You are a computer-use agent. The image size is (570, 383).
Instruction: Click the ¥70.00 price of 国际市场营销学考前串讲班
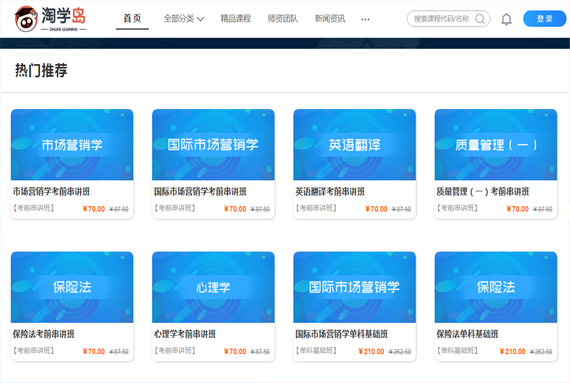click(235, 209)
